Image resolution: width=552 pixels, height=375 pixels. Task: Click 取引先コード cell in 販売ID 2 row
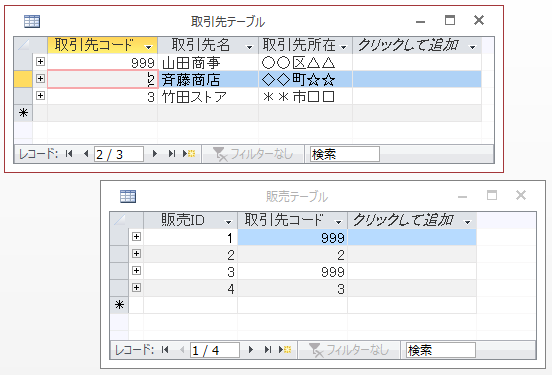(293, 254)
